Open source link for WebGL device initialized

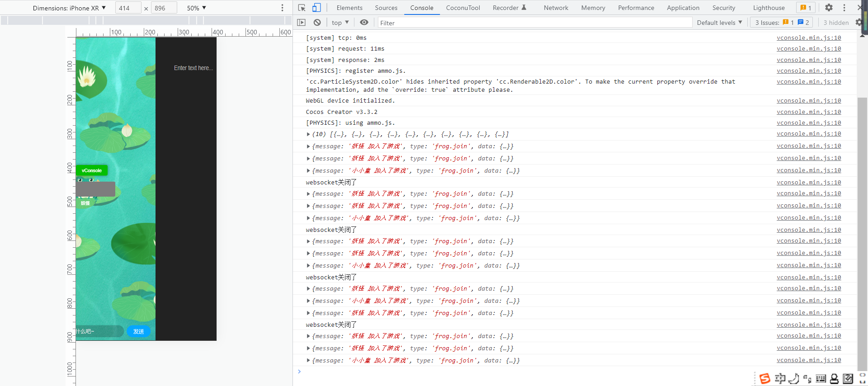pyautogui.click(x=809, y=101)
